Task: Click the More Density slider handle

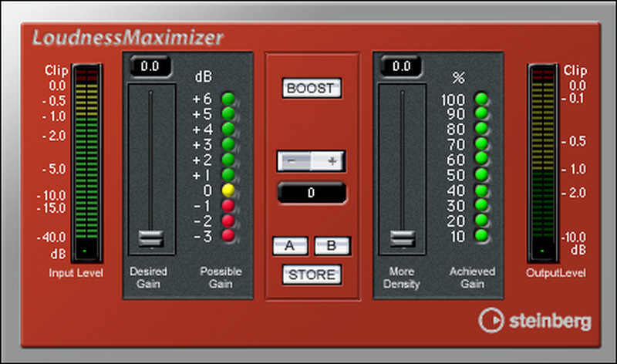Action: 401,238
